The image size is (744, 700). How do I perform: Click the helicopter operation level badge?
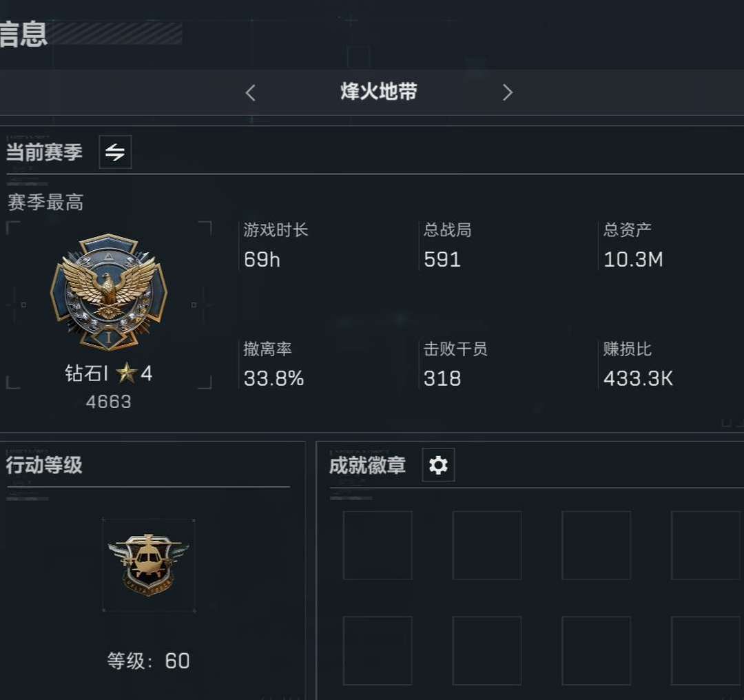(x=149, y=565)
